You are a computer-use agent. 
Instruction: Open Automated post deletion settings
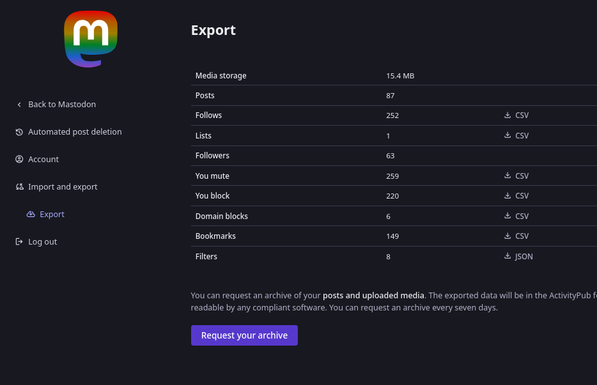(69, 132)
